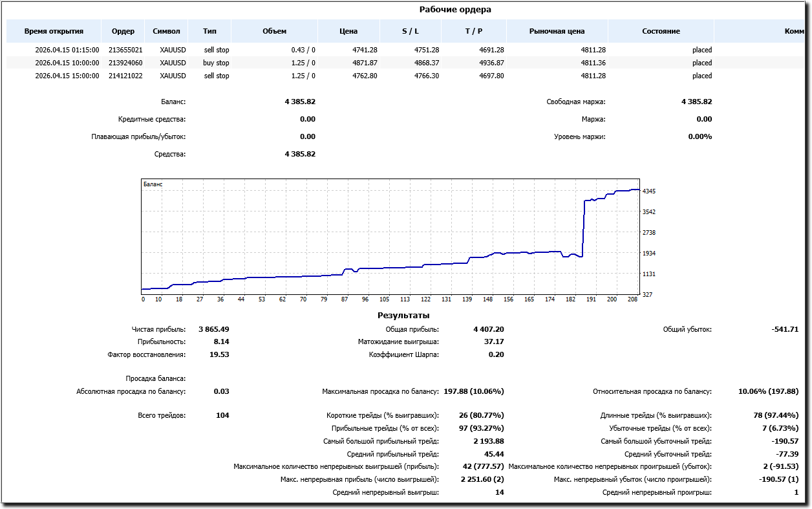Select order 214121022 in the orders list
The height and width of the screenshot is (509, 812).
[x=125, y=76]
